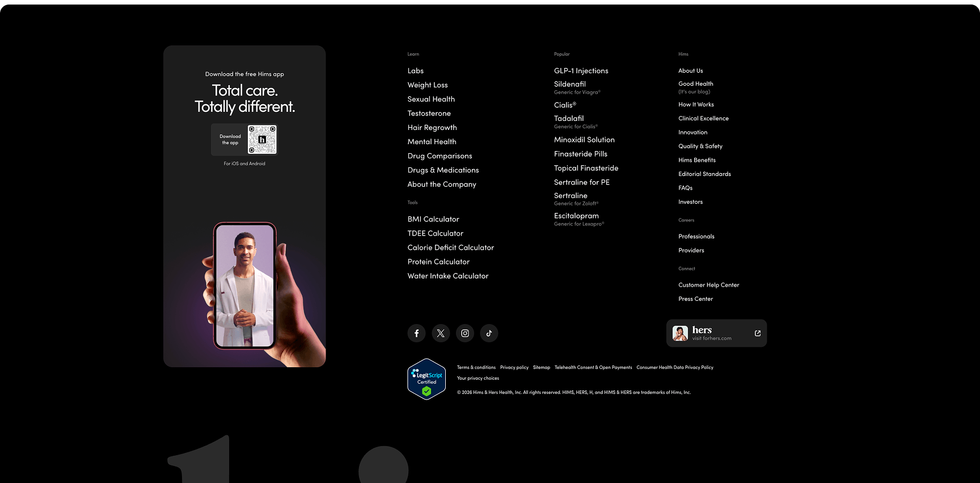
Task: Click Your privacy choices link
Action: coord(478,379)
